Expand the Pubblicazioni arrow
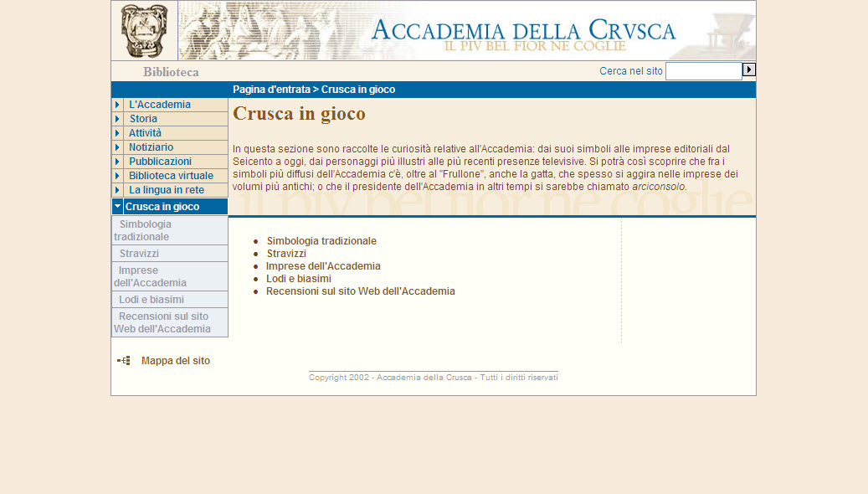 (117, 162)
